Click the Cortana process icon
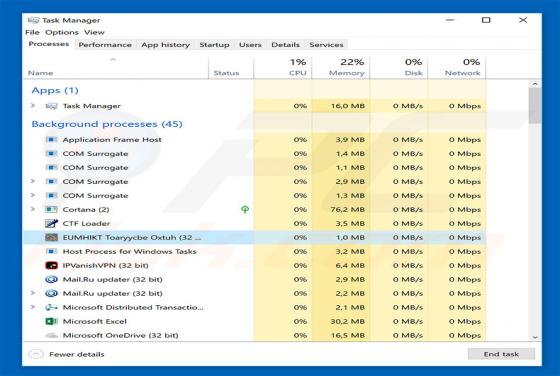This screenshot has width=560, height=376. point(51,209)
